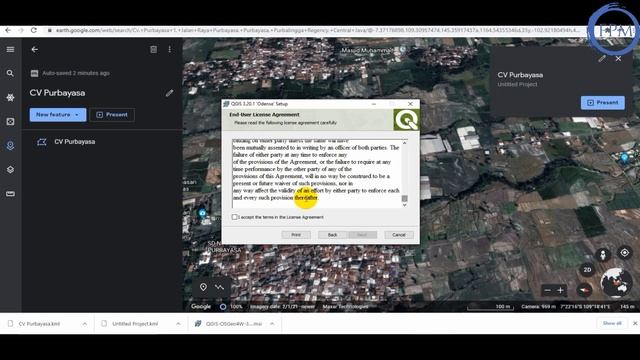Click the 100% loading indicator
Viewport: 640px width, 360px height.
coord(231,307)
